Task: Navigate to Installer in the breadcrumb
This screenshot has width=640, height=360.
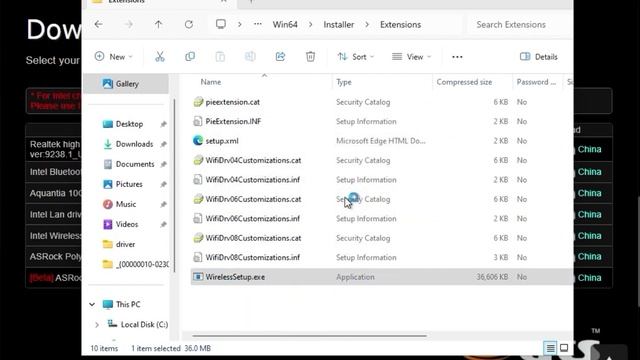Action: pyautogui.click(x=339, y=24)
